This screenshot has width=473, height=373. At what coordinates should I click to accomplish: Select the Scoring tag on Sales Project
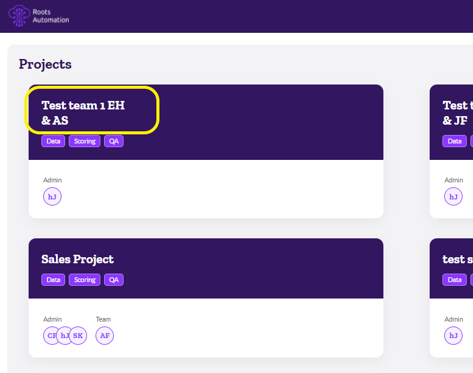click(x=85, y=280)
